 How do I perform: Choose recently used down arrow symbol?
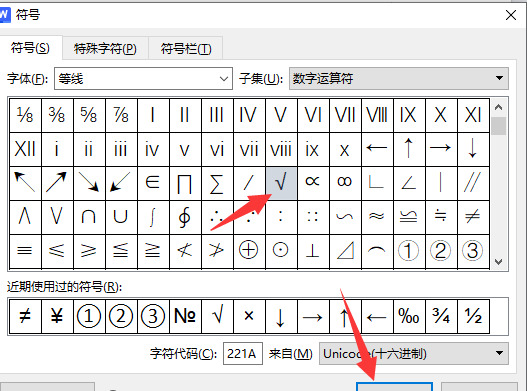281,316
